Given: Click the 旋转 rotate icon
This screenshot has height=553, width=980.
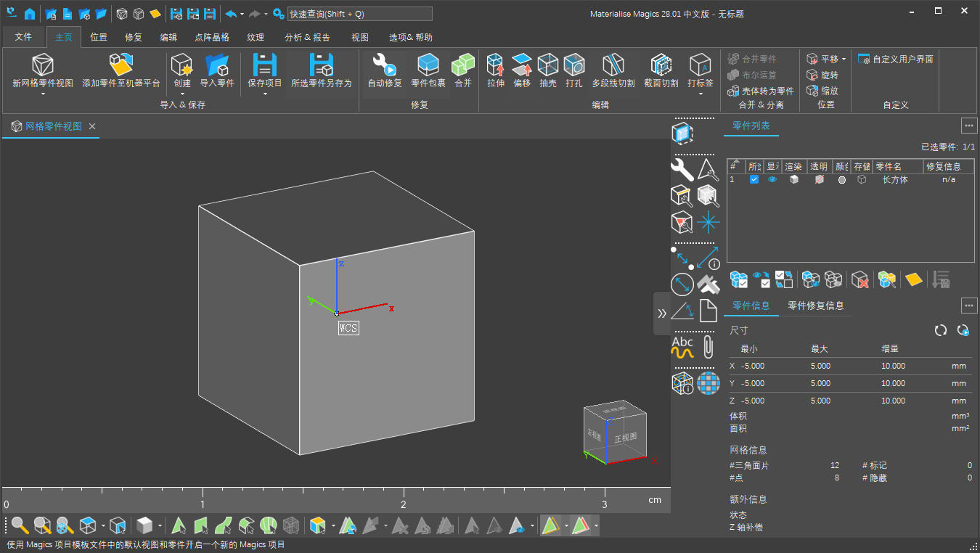Looking at the screenshot, I should (812, 75).
